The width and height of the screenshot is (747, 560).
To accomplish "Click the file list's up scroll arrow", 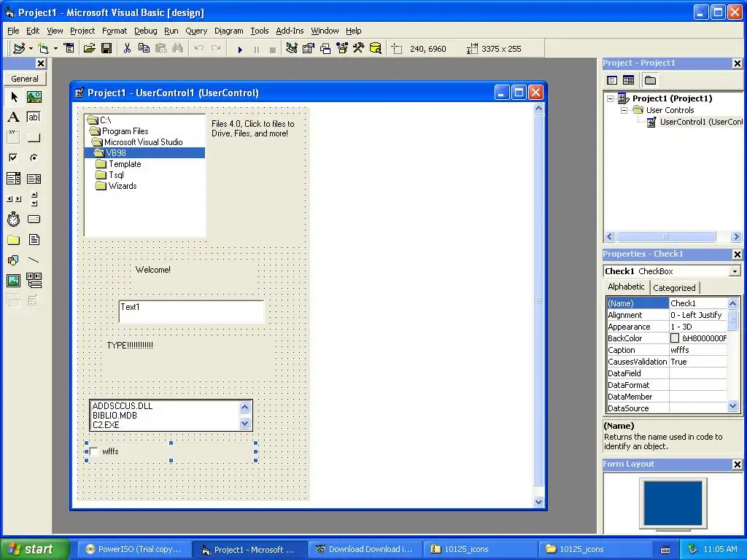I will [x=245, y=407].
